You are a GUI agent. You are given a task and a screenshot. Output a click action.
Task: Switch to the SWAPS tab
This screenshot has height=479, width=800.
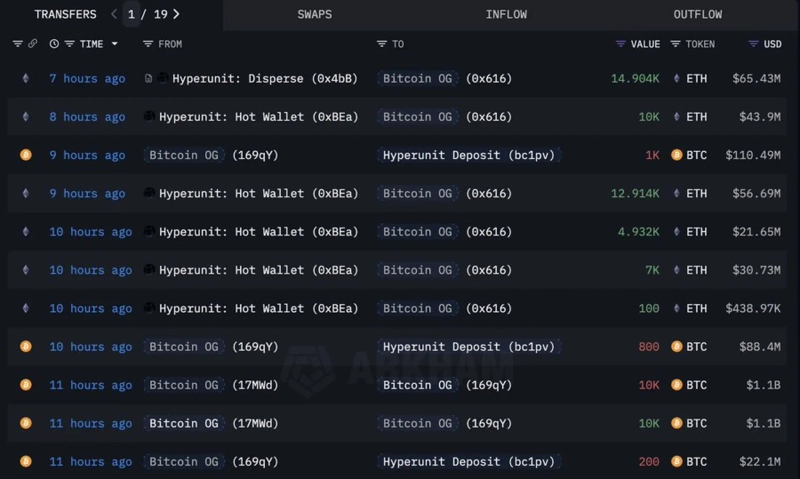[317, 15]
